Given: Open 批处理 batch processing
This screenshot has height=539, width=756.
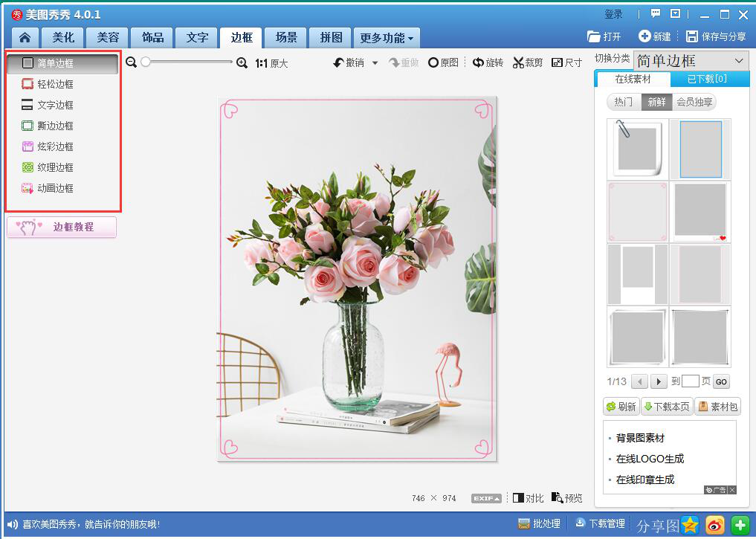Looking at the screenshot, I should [x=539, y=524].
